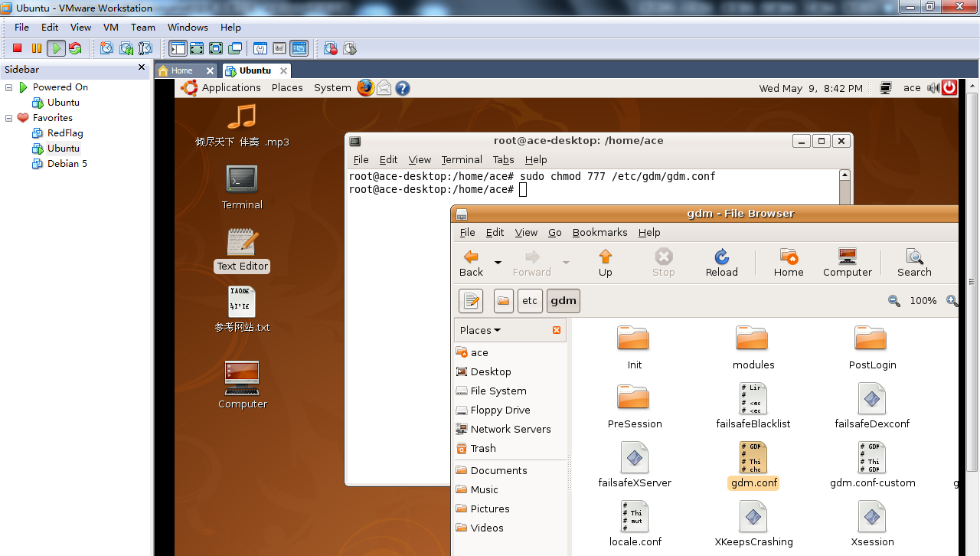The height and width of the screenshot is (556, 980).
Task: Click the Computer button in File Browser toolbar
Action: [848, 263]
